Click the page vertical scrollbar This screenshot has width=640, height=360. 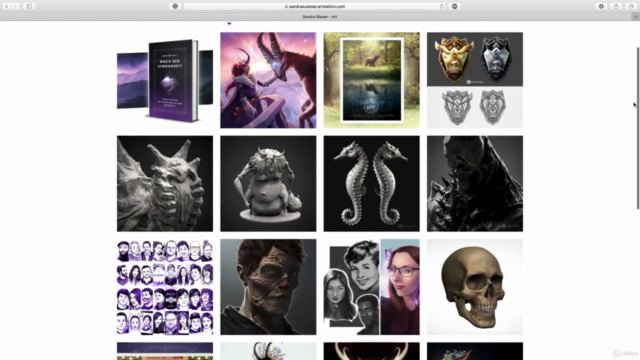(x=638, y=128)
